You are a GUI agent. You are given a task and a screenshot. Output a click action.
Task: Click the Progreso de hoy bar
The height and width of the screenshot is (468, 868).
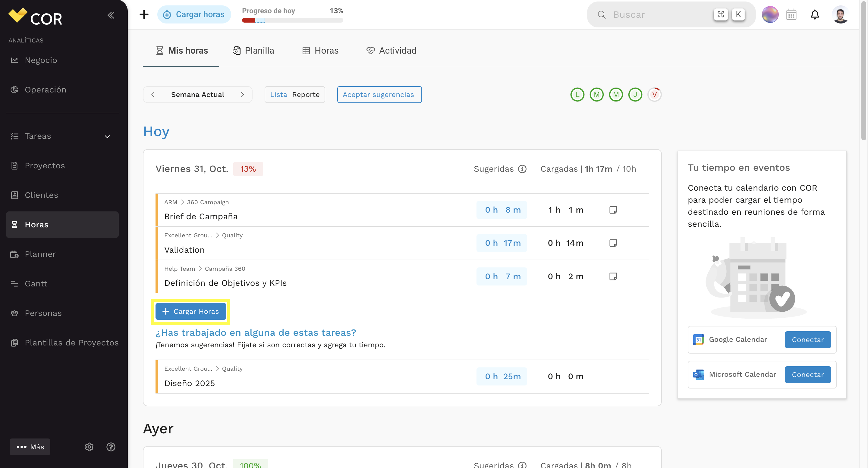coord(292,20)
